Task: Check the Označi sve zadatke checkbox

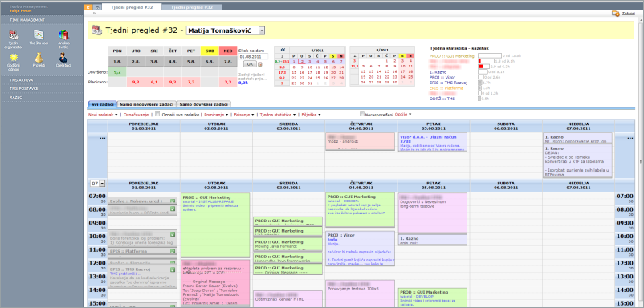Action: [x=157, y=115]
